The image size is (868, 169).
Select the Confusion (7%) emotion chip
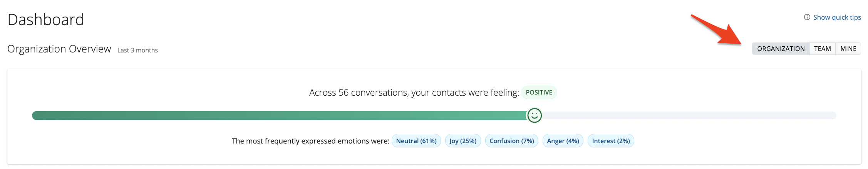click(511, 141)
